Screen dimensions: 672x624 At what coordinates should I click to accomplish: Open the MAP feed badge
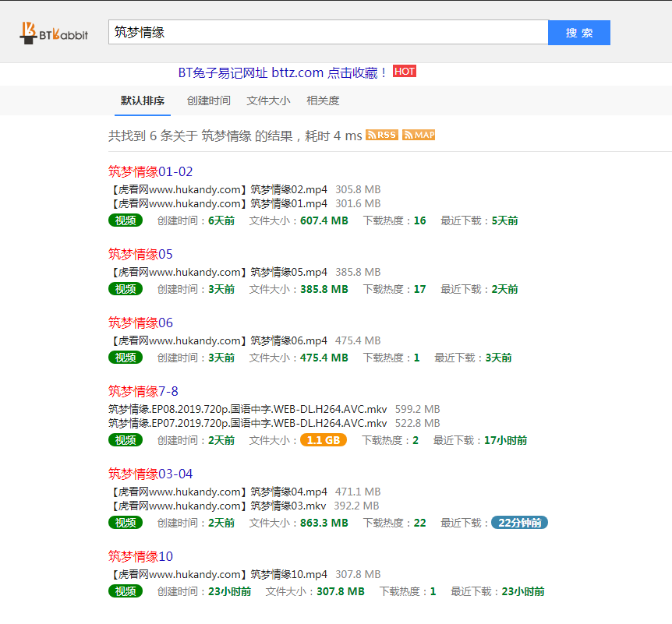(419, 135)
